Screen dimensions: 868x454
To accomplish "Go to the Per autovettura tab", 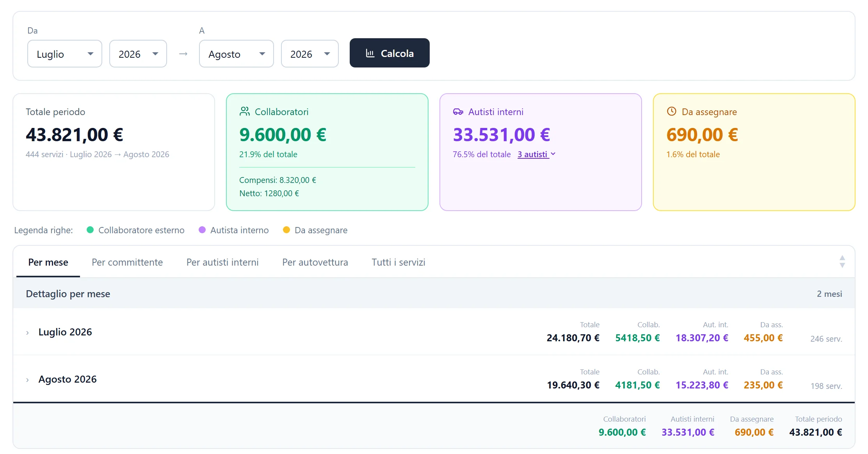I will click(315, 262).
